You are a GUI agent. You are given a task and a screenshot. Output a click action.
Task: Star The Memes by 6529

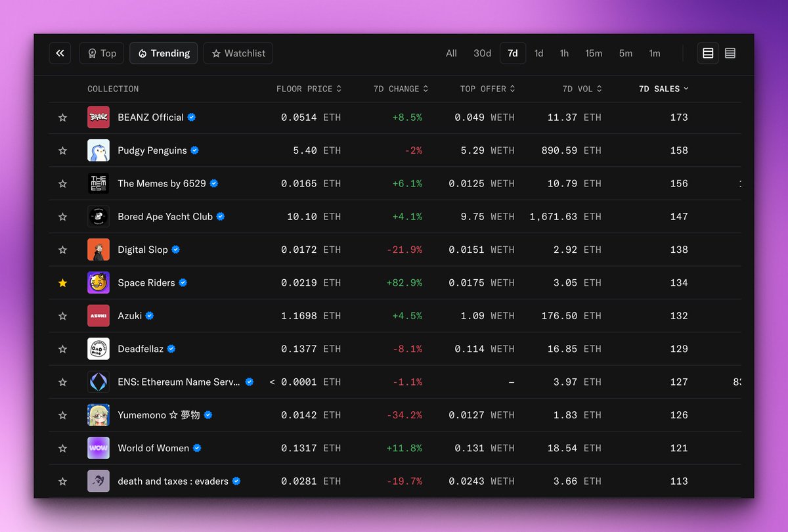coord(62,183)
